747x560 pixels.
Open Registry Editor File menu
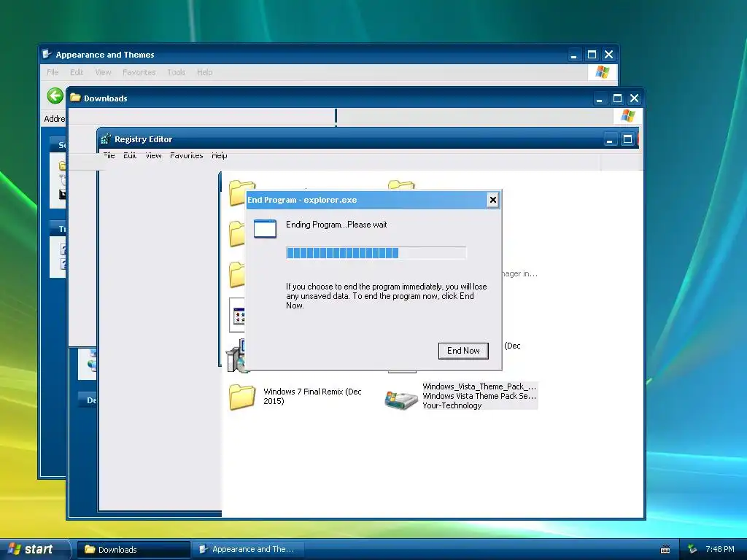tap(109, 155)
